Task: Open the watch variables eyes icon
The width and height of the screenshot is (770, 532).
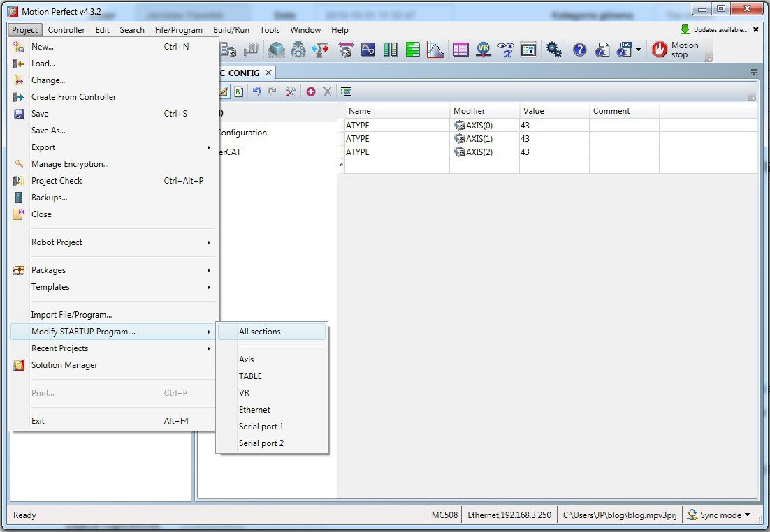Action: click(506, 50)
